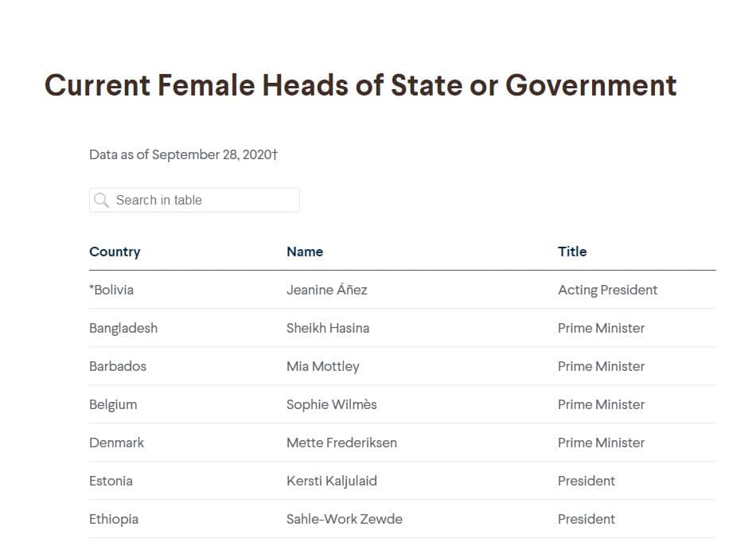Click the name Mia Mottley
Image resolution: width=756 pixels, height=546 pixels.
coord(323,366)
